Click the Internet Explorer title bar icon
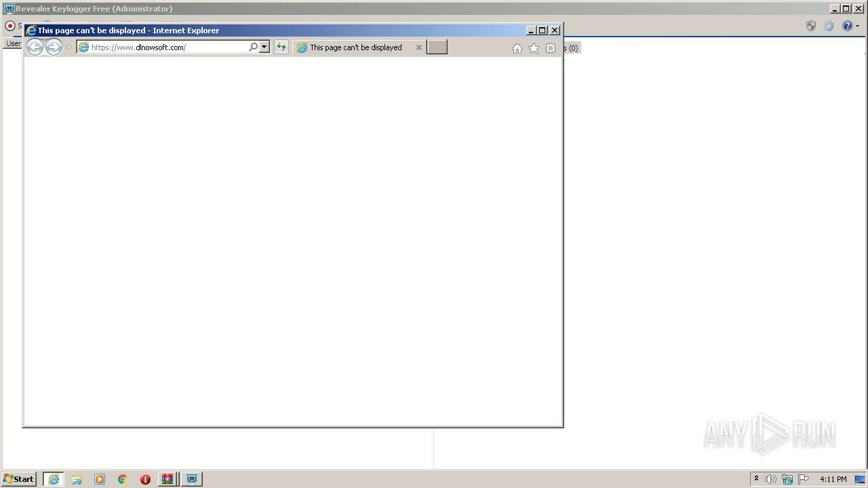The width and height of the screenshot is (868, 488). [31, 30]
